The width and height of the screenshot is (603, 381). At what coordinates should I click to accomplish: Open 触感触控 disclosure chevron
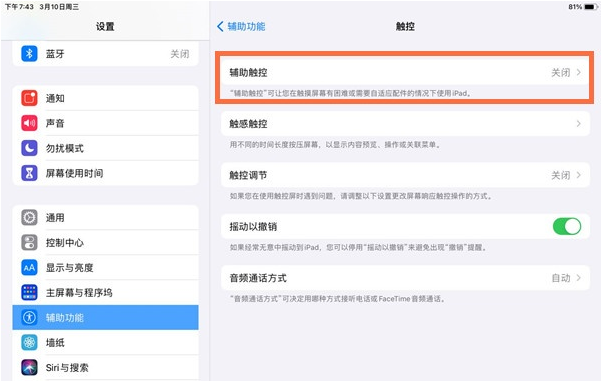point(578,123)
